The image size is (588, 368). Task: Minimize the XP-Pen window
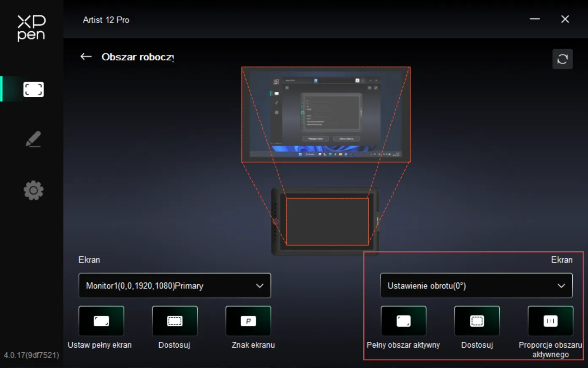[535, 19]
